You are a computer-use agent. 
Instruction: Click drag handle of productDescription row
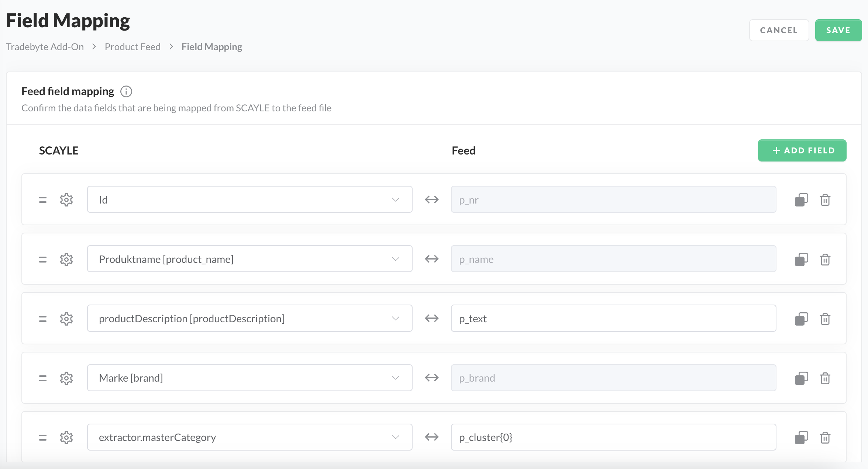click(x=43, y=319)
